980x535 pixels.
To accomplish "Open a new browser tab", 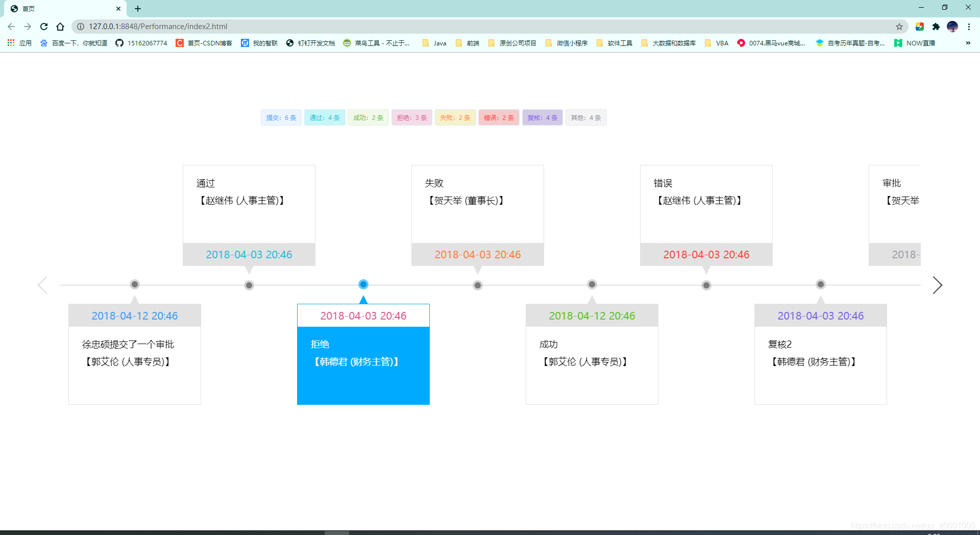I will pyautogui.click(x=137, y=8).
